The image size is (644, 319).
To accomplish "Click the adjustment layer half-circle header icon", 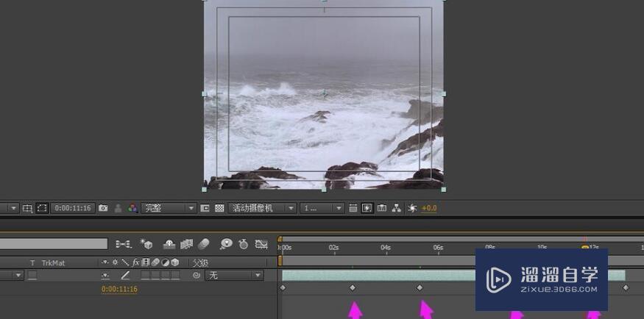I will (165, 262).
